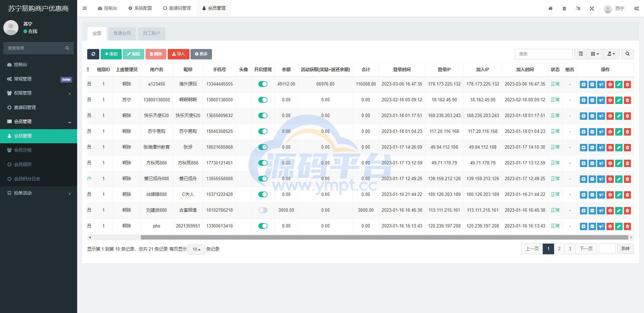
Task: Click green edit pencil for 张港漳州教育 row
Action: point(619,148)
